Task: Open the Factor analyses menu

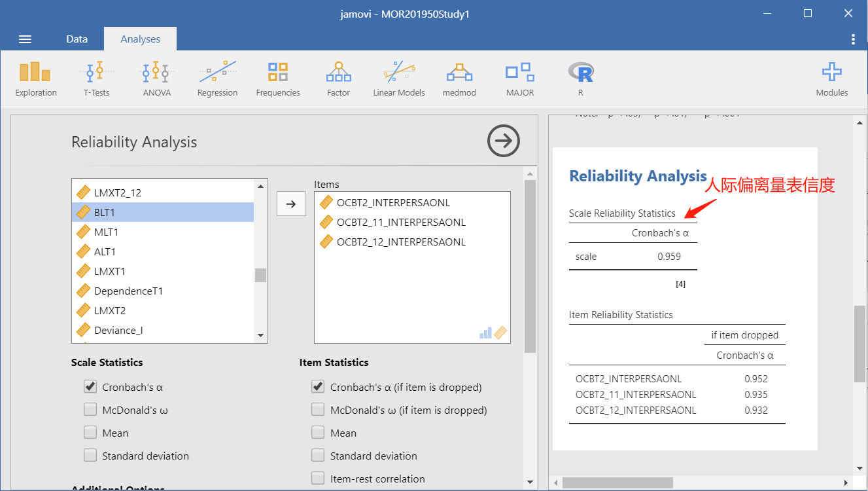Action: pos(339,79)
